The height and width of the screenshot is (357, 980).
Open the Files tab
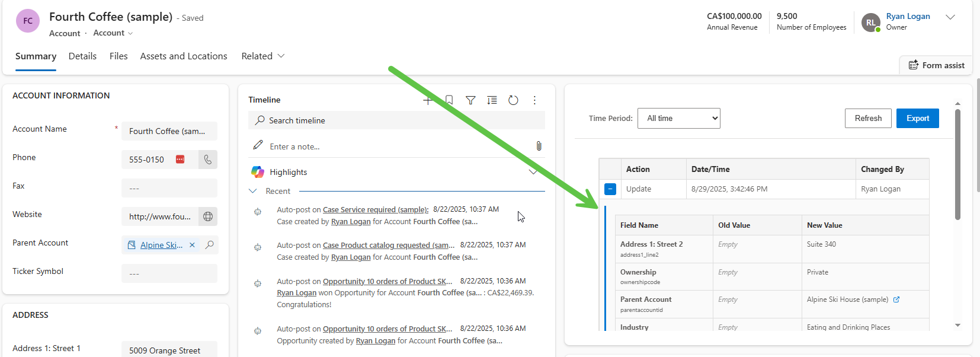[x=119, y=56]
